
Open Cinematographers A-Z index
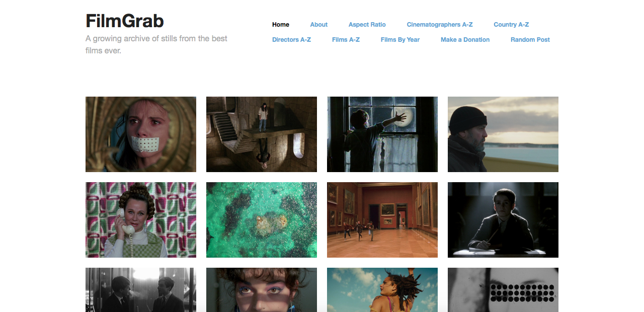pos(440,25)
